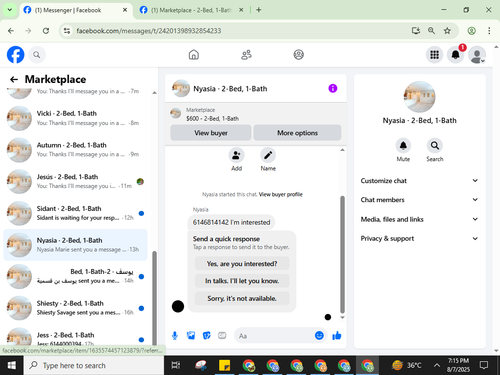
Task: Click the conversation list scrollbar thumb
Action: tap(154, 298)
